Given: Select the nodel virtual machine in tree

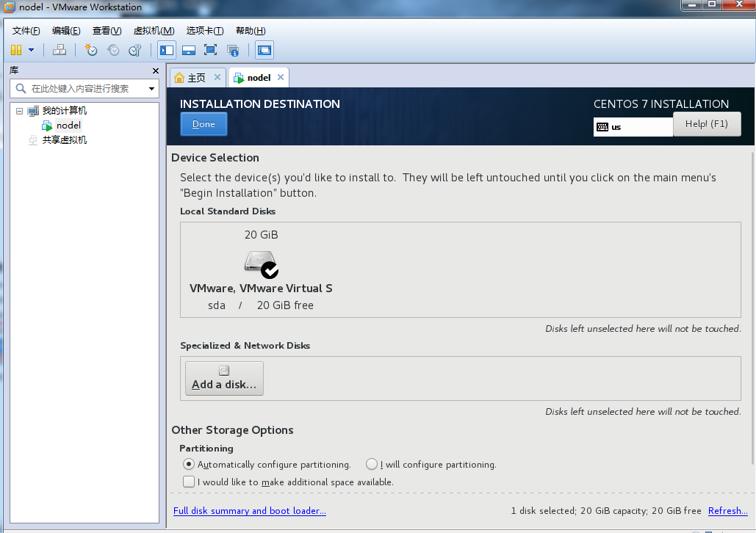Looking at the screenshot, I should point(68,126).
